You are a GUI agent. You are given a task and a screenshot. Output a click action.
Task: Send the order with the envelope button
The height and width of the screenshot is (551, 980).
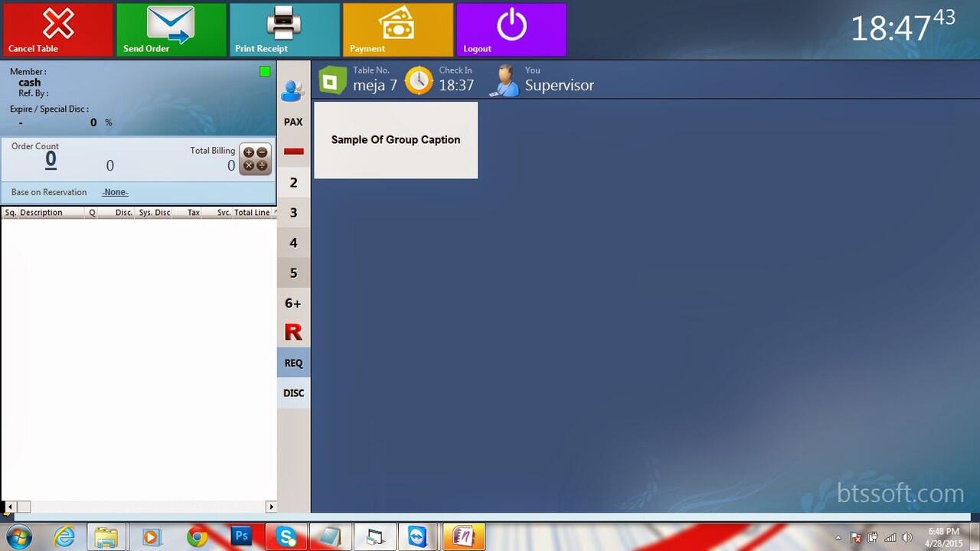click(171, 30)
